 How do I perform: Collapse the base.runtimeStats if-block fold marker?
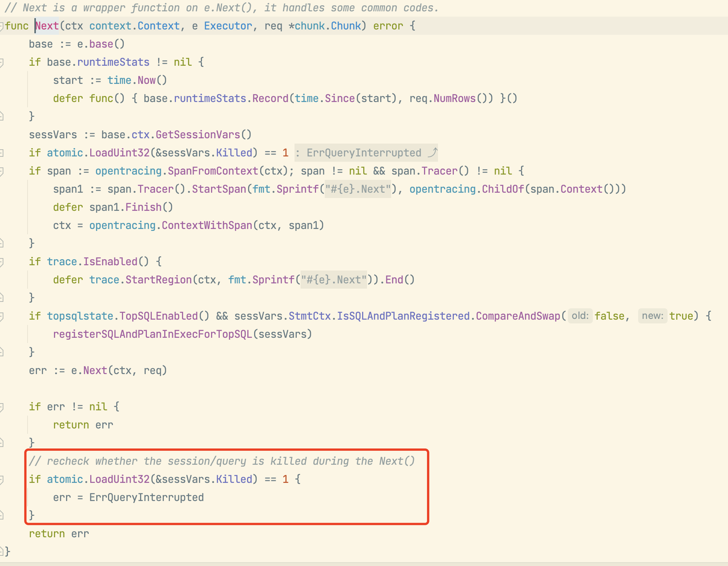(x=2, y=62)
